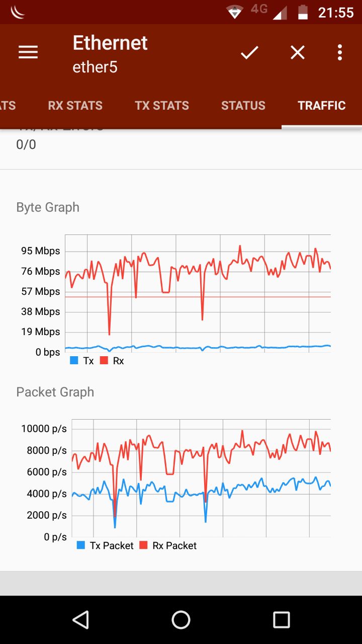Tap the battery icon in status bar
The width and height of the screenshot is (362, 644).
point(303,12)
